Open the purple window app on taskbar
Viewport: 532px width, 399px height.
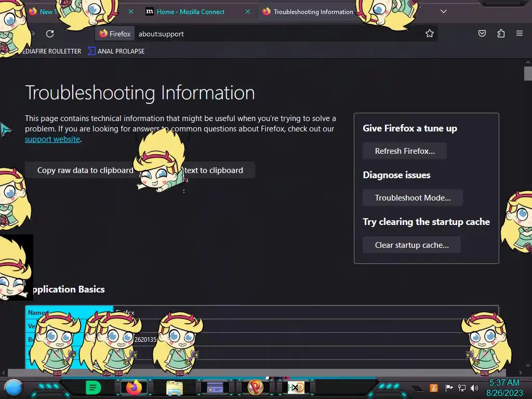pos(215,388)
